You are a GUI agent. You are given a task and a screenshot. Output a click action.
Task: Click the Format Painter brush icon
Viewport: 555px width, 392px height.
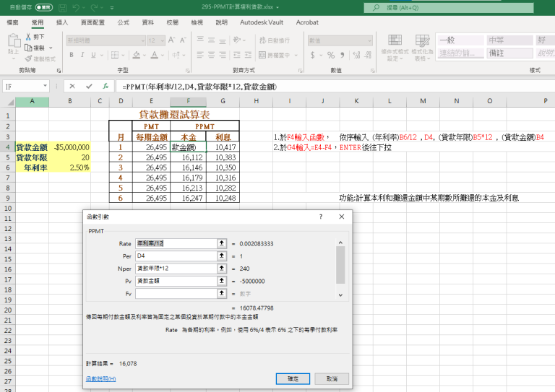click(28, 58)
